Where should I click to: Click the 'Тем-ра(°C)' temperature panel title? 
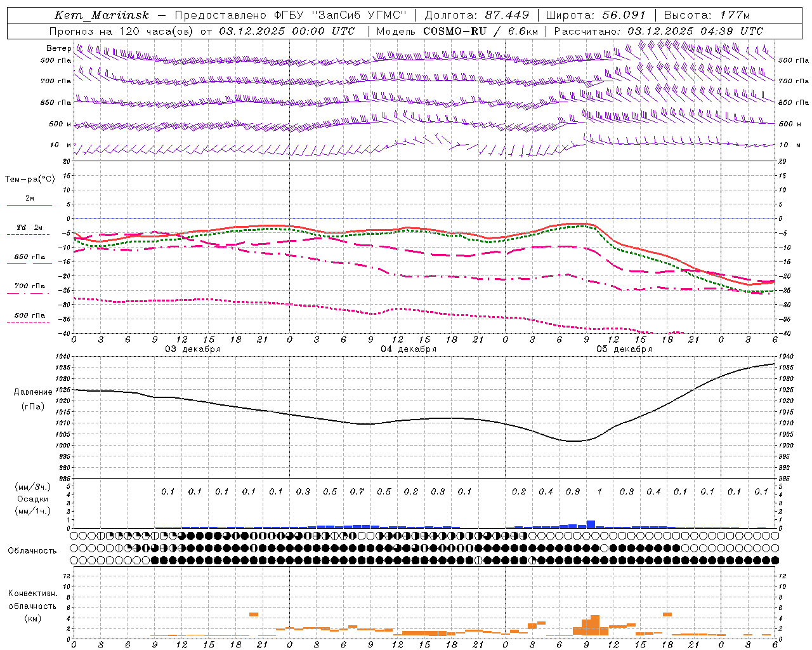click(x=30, y=180)
